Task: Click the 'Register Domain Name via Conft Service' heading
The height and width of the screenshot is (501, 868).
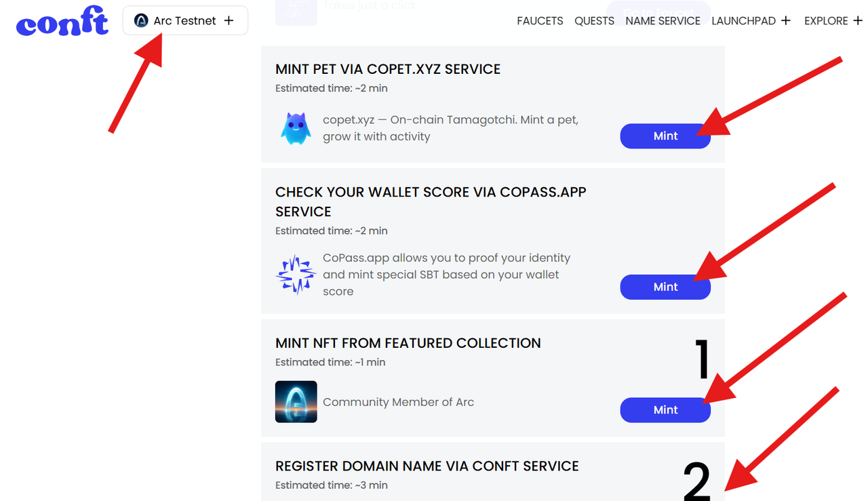Action: [x=427, y=466]
